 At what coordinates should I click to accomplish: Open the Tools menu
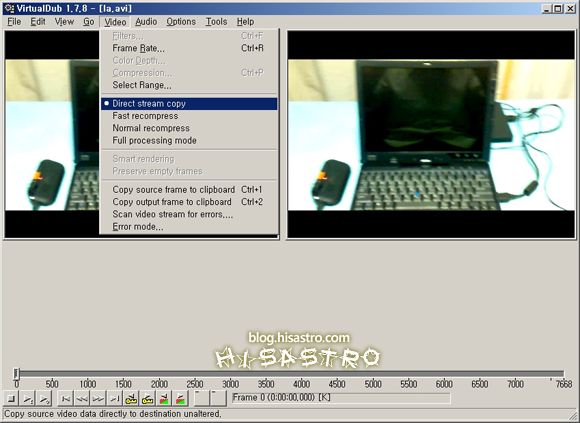coord(216,22)
